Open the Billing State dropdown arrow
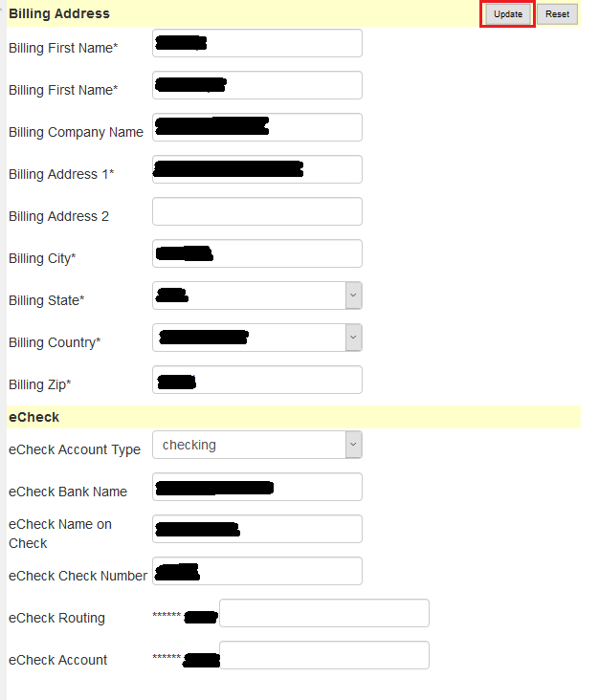The image size is (599, 700). pyautogui.click(x=353, y=295)
